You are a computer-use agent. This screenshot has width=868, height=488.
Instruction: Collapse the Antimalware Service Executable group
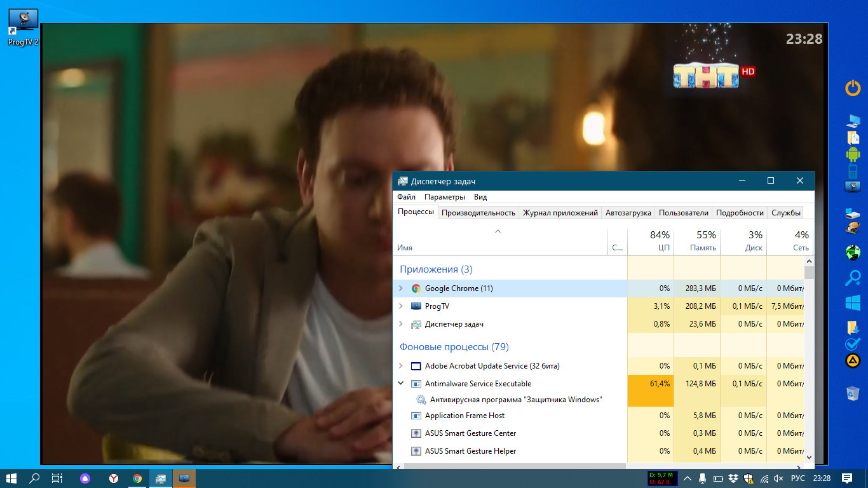pos(400,384)
